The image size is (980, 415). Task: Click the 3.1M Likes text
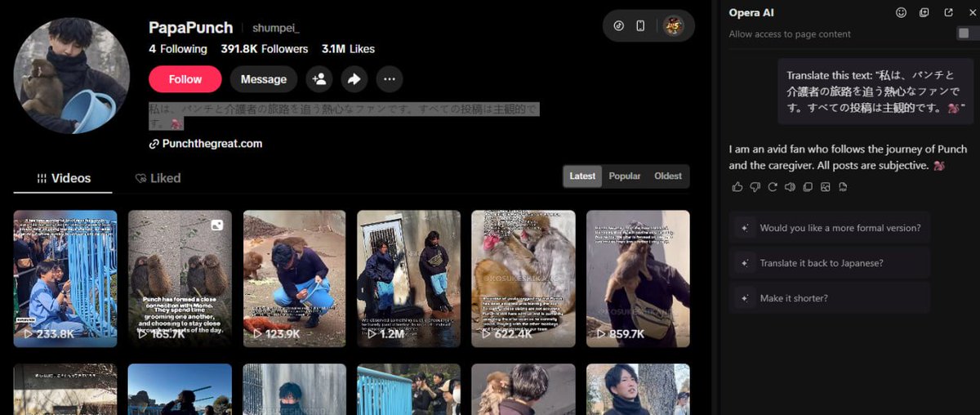click(x=348, y=49)
